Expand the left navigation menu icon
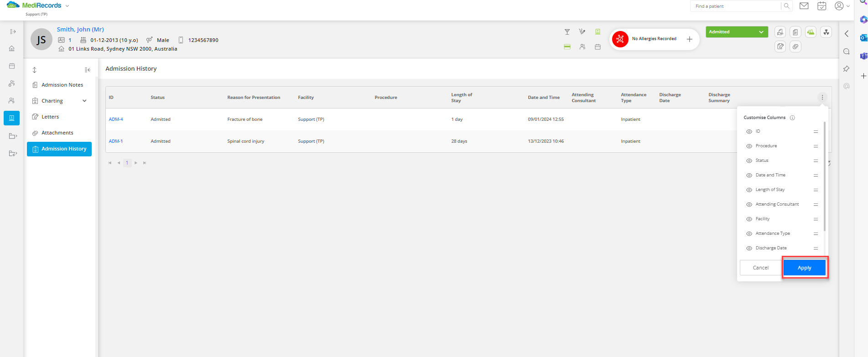Image resolution: width=868 pixels, height=357 pixels. tap(13, 31)
